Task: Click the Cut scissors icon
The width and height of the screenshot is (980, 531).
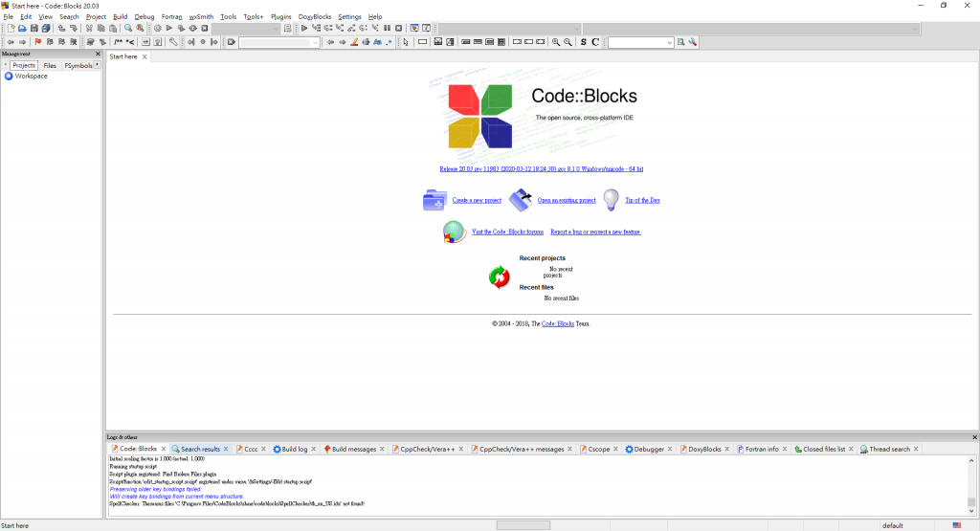Action: coord(89,28)
